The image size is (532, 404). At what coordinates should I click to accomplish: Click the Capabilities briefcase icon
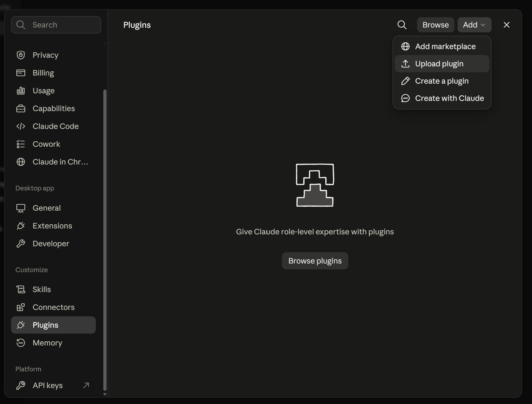pos(21,108)
